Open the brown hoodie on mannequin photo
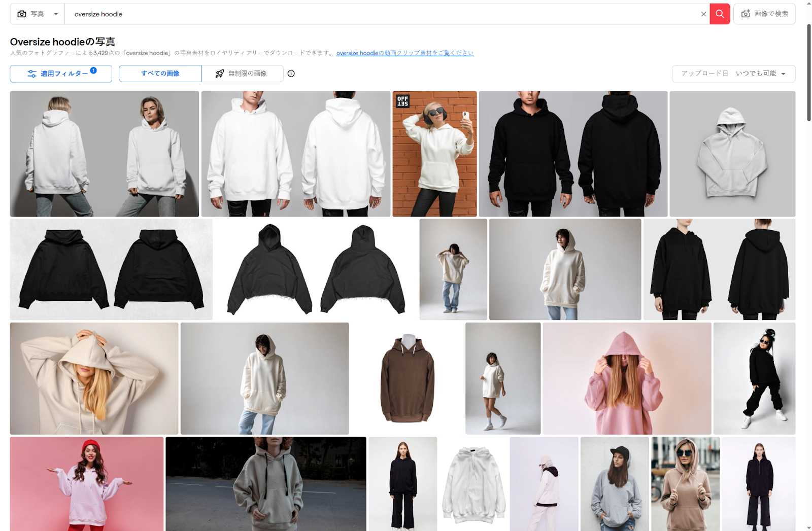812x531 pixels. (407, 378)
